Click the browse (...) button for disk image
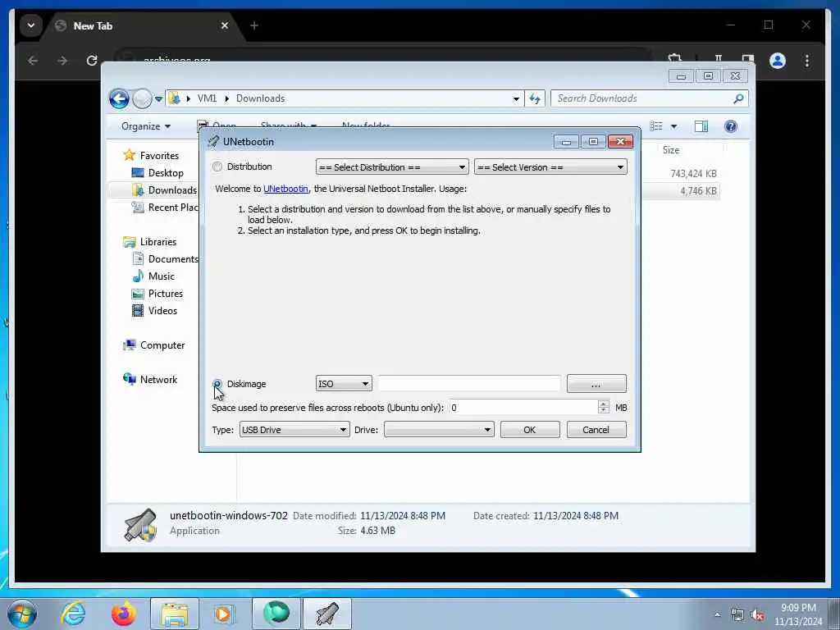This screenshot has height=630, width=840. pos(596,384)
